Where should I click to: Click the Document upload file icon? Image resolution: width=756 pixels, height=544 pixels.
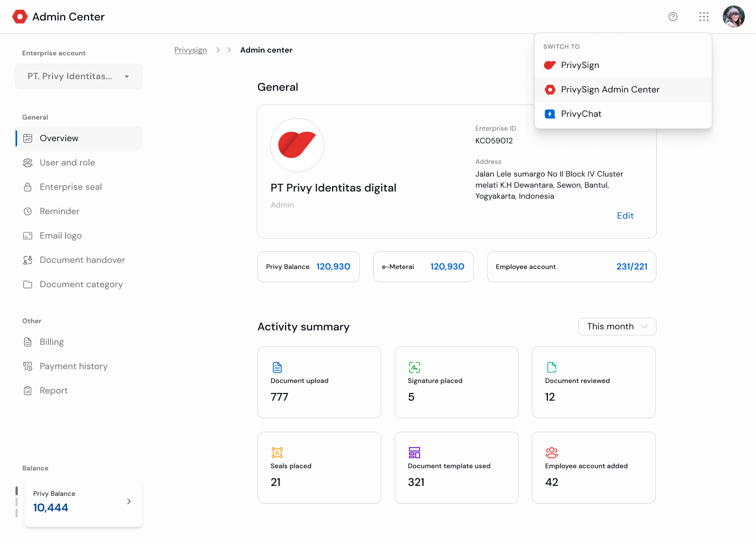(277, 367)
